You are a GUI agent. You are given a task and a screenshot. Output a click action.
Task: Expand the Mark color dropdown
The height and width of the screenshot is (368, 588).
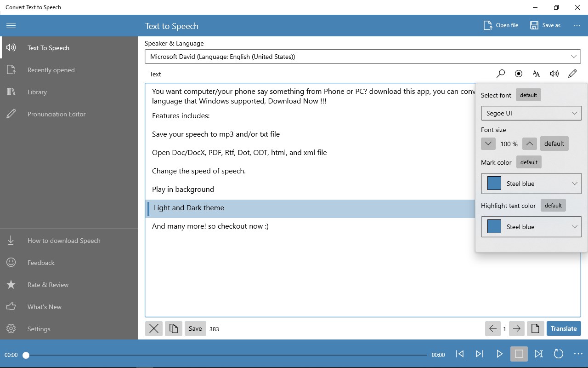(x=531, y=184)
